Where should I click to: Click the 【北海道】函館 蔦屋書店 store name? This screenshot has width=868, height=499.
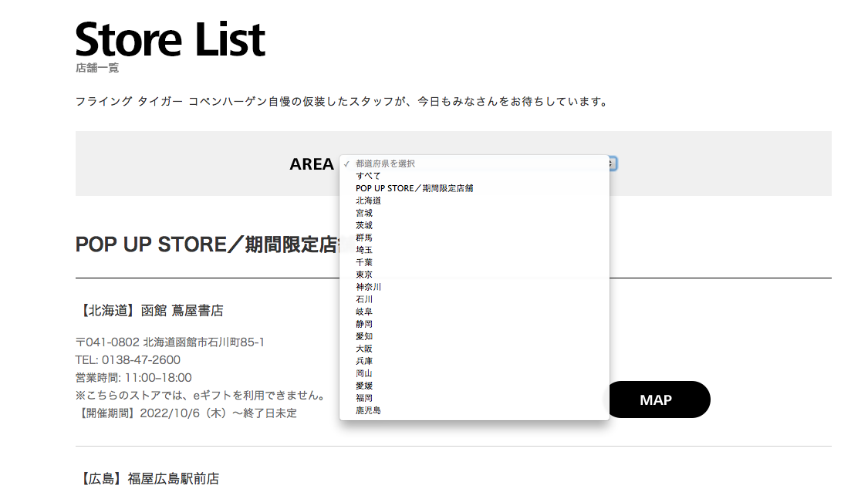point(150,310)
